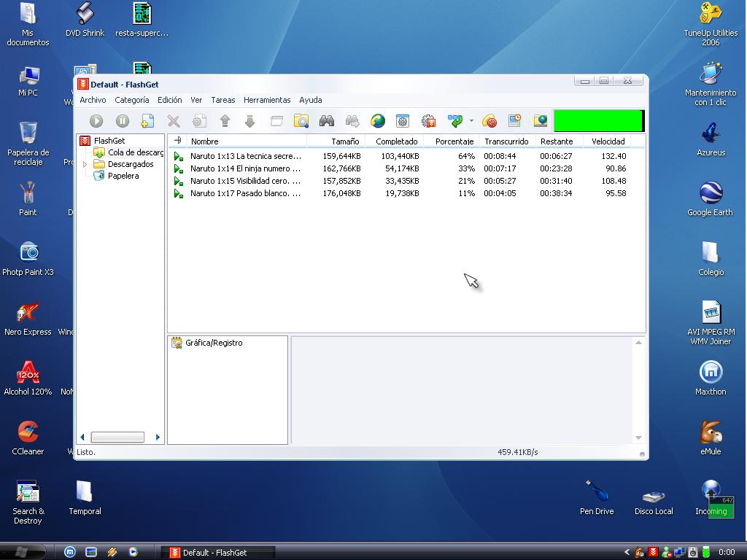The width and height of the screenshot is (747, 560).
Task: Select Naruto 1x13 La tecnica secre download
Action: click(x=400, y=156)
